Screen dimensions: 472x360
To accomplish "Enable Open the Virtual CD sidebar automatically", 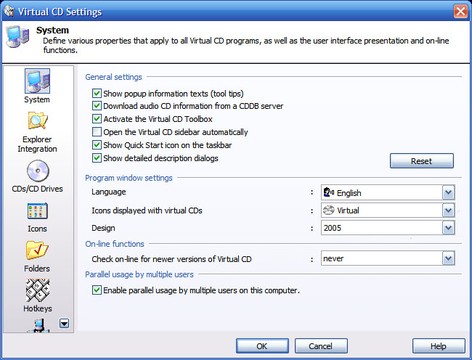I will [97, 132].
